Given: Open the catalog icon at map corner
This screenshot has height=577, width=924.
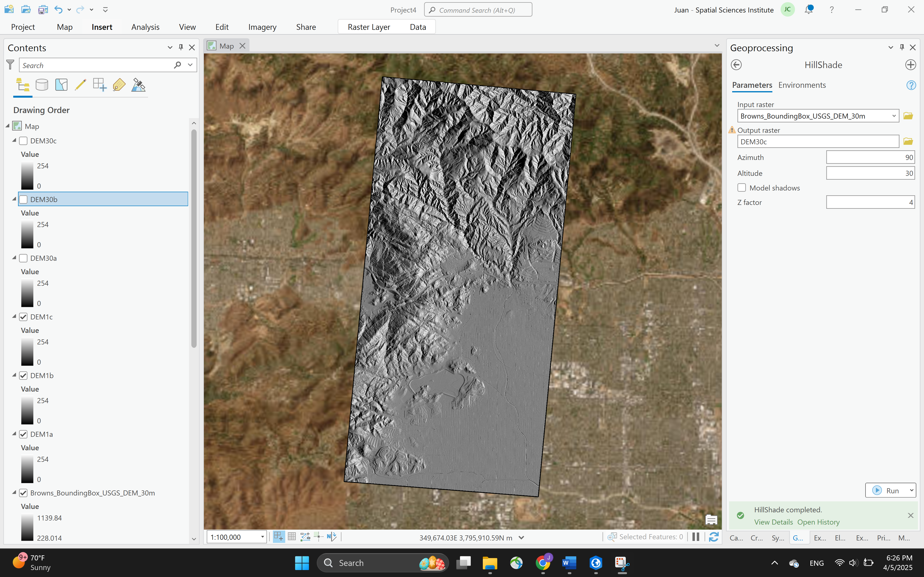Looking at the screenshot, I should pos(711,520).
